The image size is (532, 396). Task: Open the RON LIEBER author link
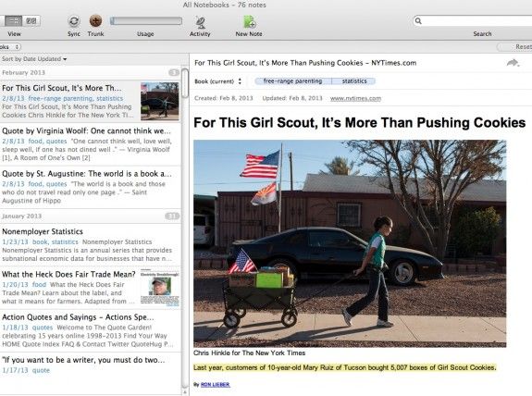click(x=216, y=385)
